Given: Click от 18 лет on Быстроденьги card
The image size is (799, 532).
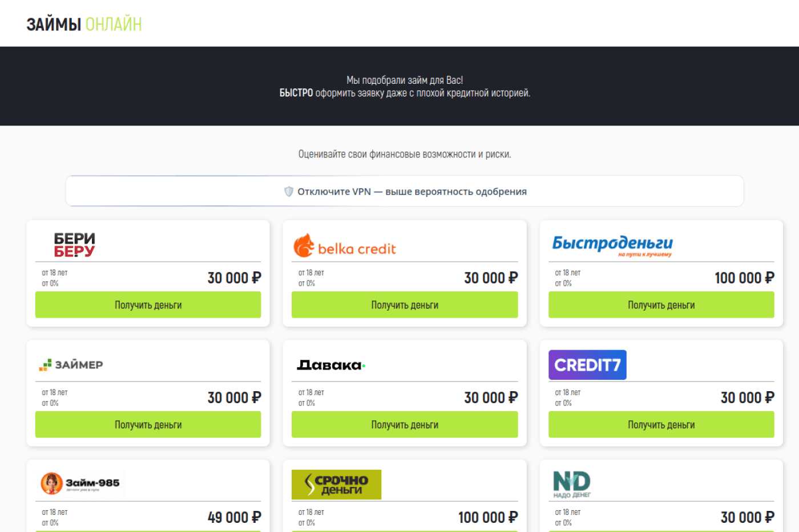Looking at the screenshot, I should [568, 273].
